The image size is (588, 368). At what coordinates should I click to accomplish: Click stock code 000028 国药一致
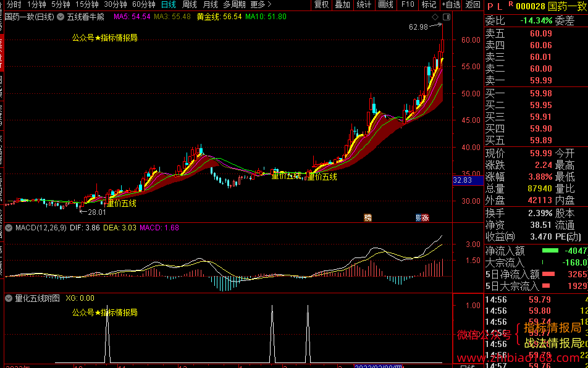coord(552,6)
